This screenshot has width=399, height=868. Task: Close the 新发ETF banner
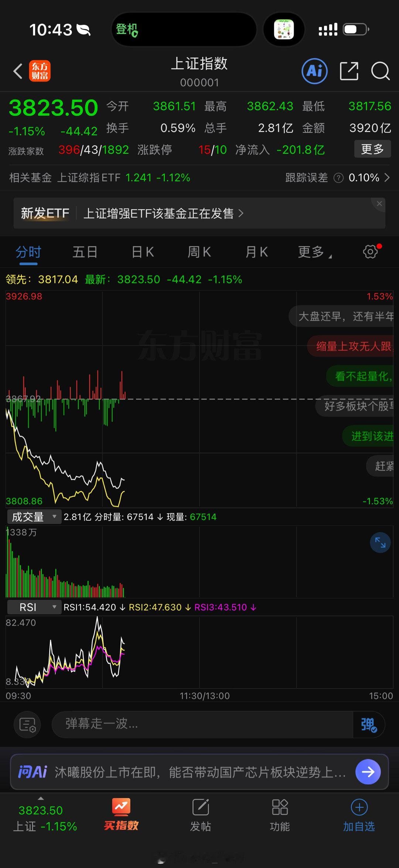click(379, 203)
